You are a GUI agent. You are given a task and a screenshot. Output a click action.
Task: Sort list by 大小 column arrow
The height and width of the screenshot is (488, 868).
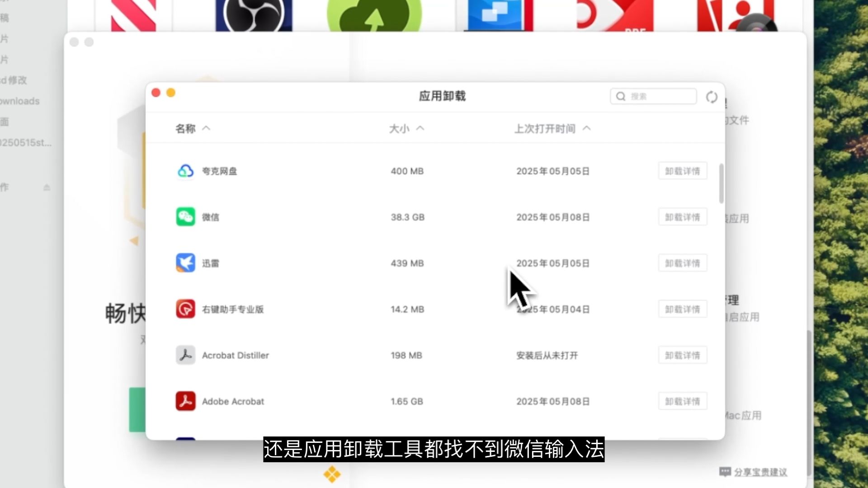420,128
